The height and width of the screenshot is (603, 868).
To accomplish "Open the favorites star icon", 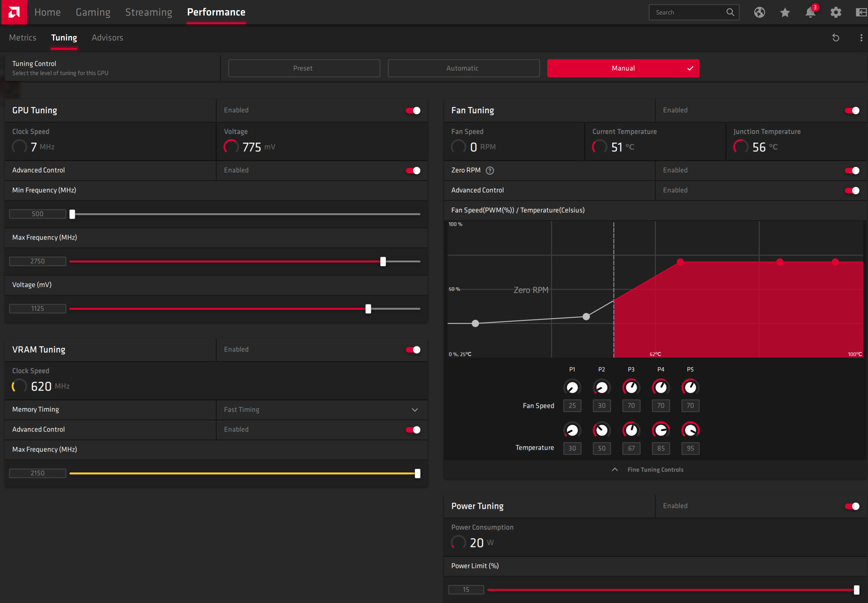I will tap(785, 12).
